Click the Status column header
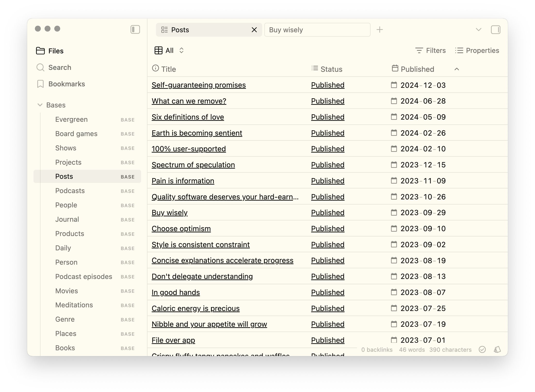Image resolution: width=535 pixels, height=392 pixels. [x=327, y=69]
